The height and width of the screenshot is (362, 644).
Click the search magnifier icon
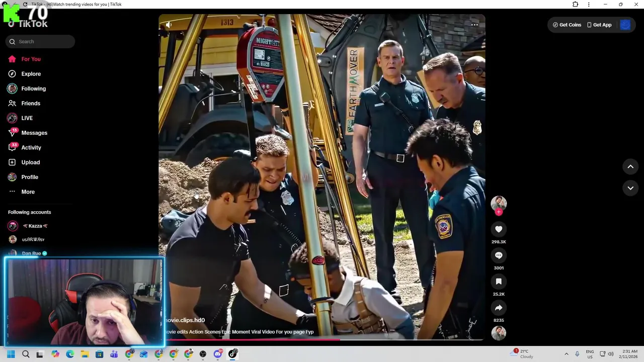click(x=12, y=42)
